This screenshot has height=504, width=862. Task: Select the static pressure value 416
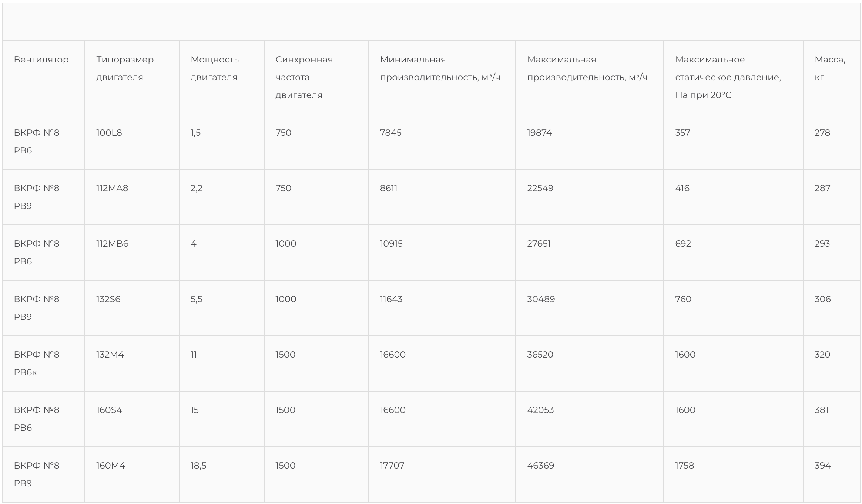click(682, 188)
